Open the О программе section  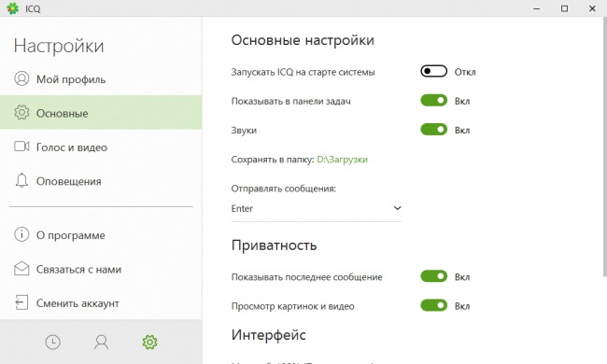click(101, 235)
